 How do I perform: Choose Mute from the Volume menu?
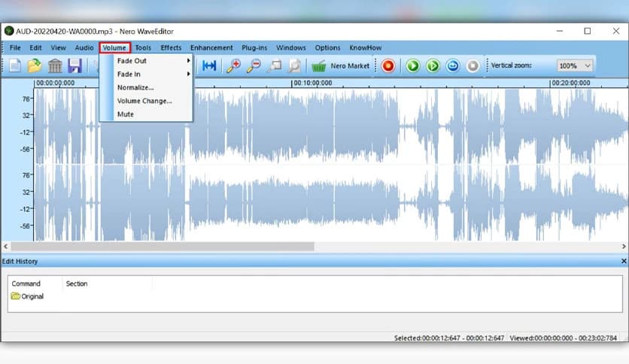[146, 114]
